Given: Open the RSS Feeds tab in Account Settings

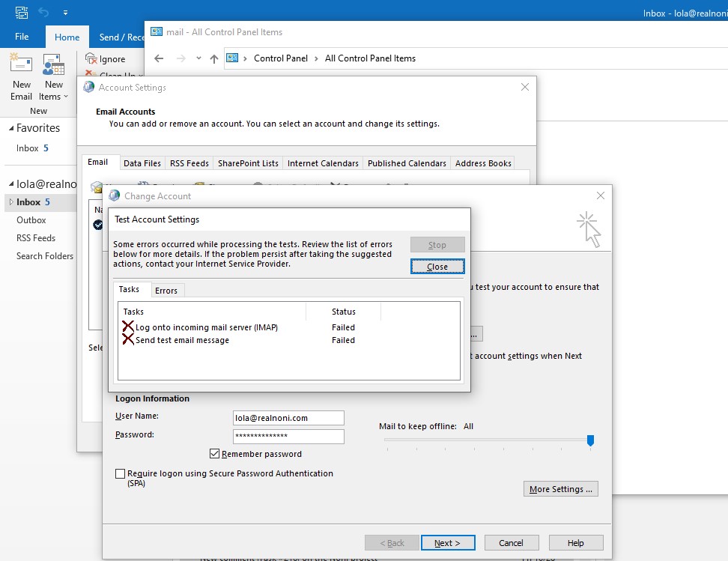Looking at the screenshot, I should tap(189, 163).
